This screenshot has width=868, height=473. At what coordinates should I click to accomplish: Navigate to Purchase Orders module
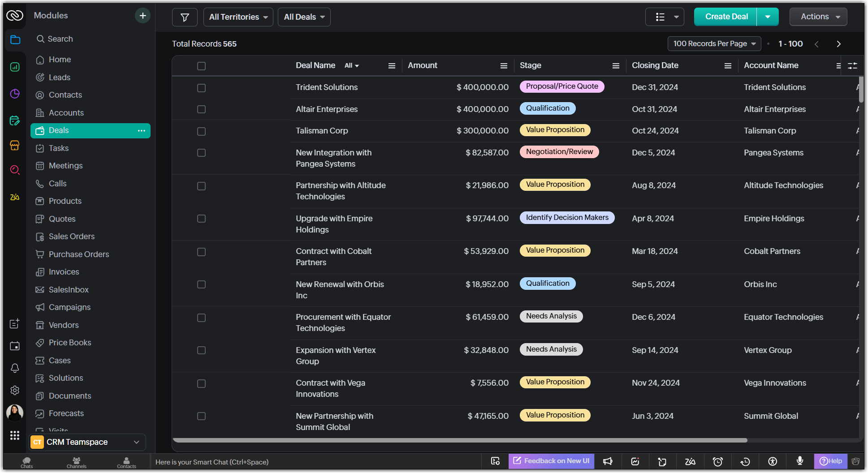click(x=79, y=254)
